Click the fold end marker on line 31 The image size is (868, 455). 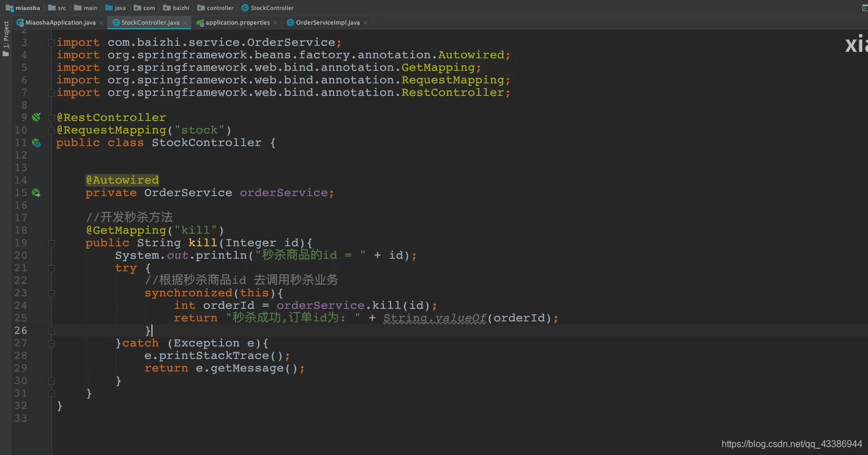pyautogui.click(x=51, y=393)
